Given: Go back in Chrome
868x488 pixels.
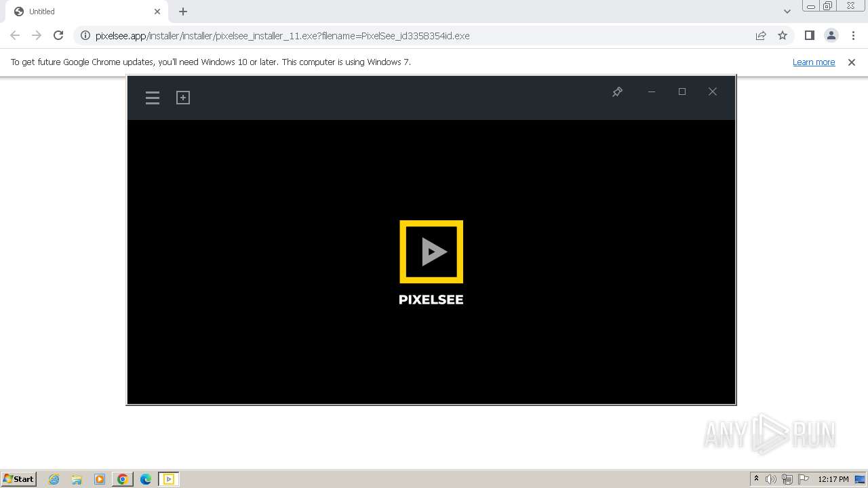Looking at the screenshot, I should (15, 35).
